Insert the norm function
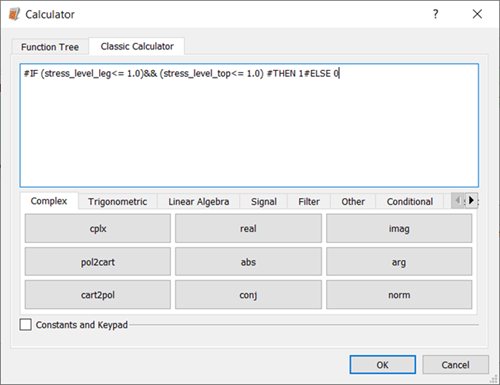This screenshot has height=385, width=500. [x=399, y=295]
